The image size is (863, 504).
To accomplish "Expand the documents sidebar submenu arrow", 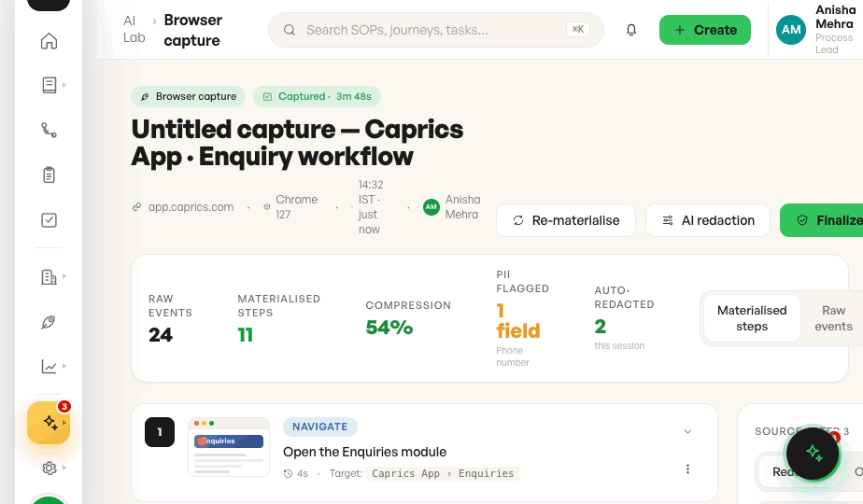I will click(x=64, y=85).
